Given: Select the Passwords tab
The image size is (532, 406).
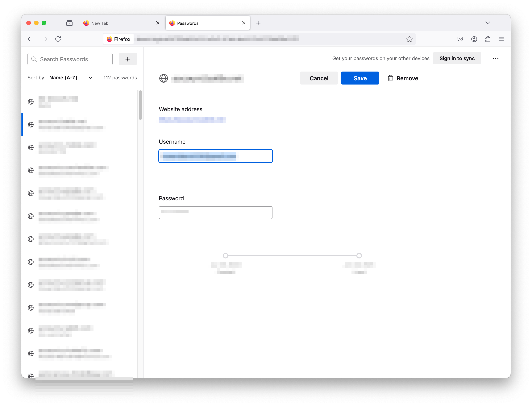Looking at the screenshot, I should [207, 23].
